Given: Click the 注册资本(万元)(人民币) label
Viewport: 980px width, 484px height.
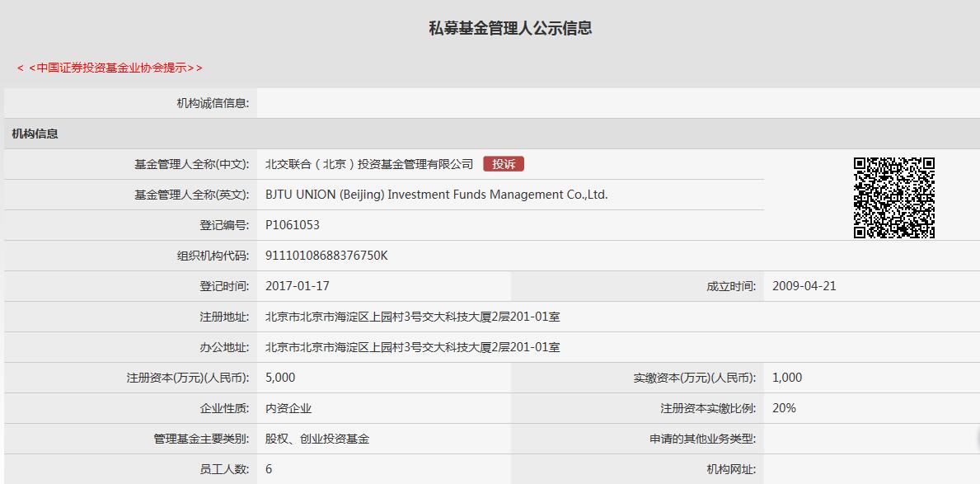Looking at the screenshot, I should coord(188,378).
